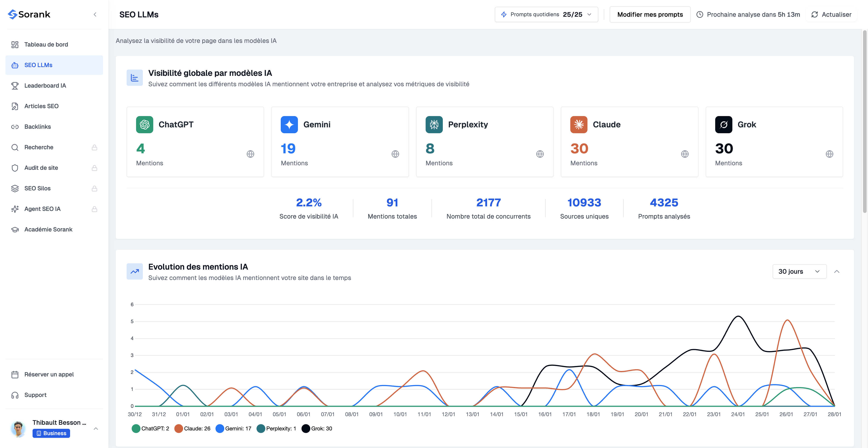Click the Claude logo icon
Viewport: 868px width, 448px height.
click(x=579, y=125)
